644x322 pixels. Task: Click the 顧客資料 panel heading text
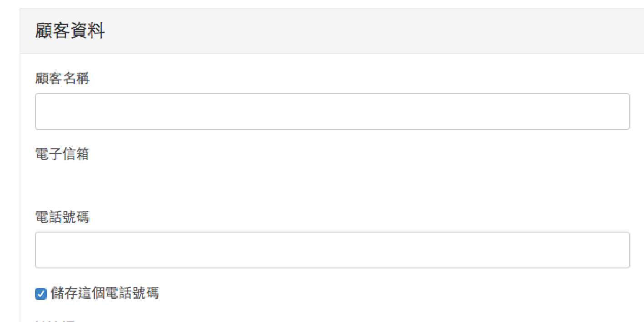pos(70,31)
